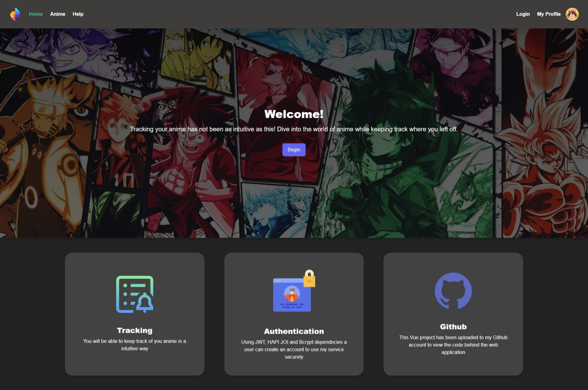Click the text 'You will be able to keep track'
The height and width of the screenshot is (390, 588).
click(x=135, y=345)
